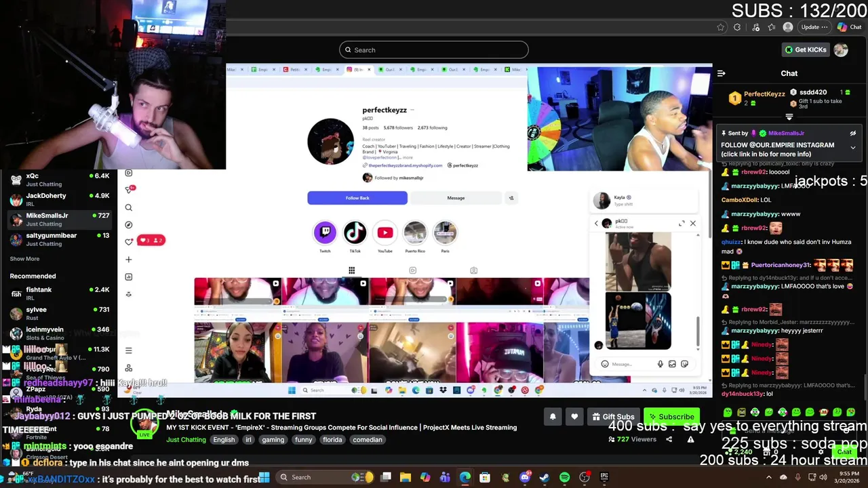Expand the leaderboard with the down chevron
Viewport: 868px width, 488px height.
[x=789, y=117]
